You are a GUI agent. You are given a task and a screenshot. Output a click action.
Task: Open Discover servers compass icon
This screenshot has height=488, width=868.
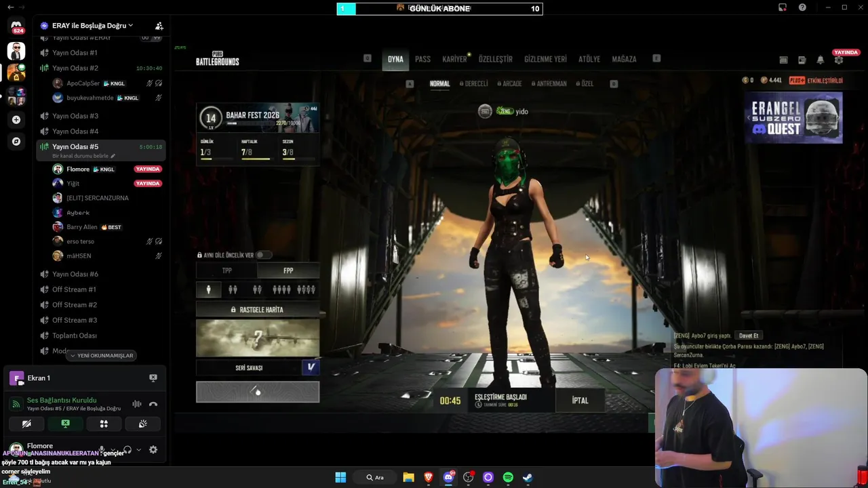tap(16, 142)
